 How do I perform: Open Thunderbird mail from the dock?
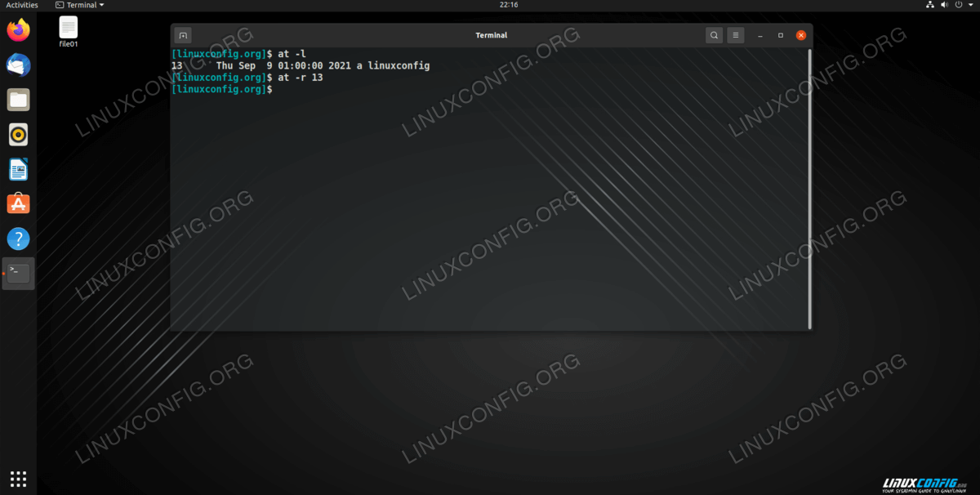18,65
